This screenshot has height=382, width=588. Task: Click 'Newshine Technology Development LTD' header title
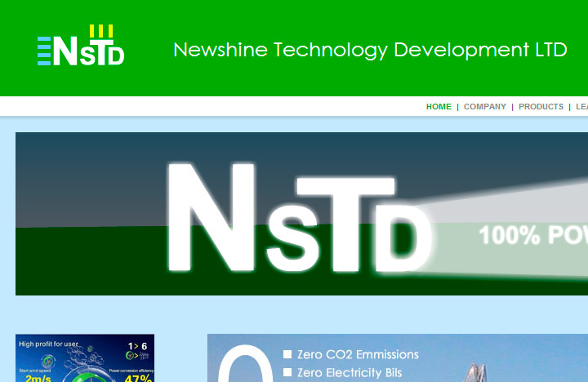(x=370, y=50)
